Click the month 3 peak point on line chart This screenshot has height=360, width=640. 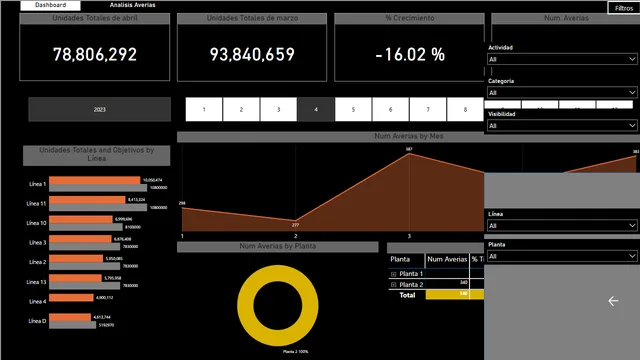pyautogui.click(x=409, y=154)
